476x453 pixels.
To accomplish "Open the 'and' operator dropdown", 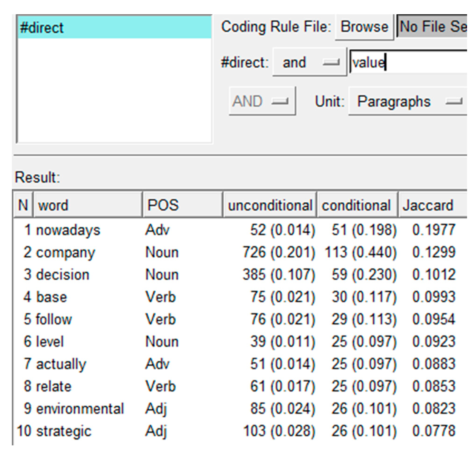I will 309,62.
